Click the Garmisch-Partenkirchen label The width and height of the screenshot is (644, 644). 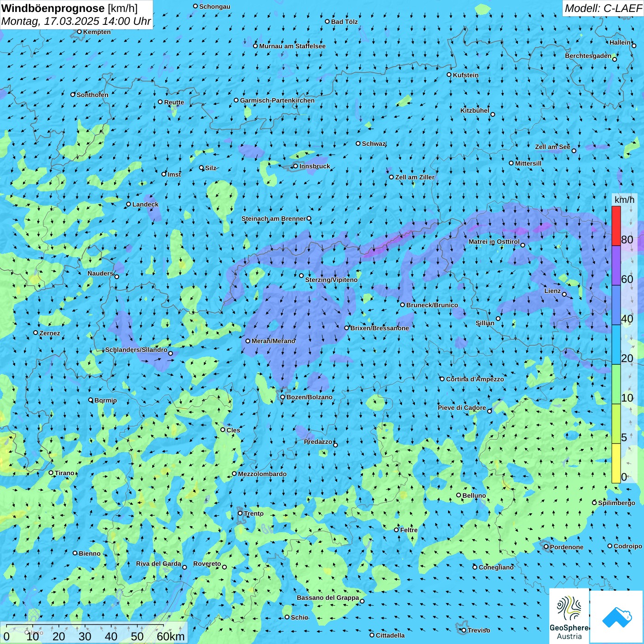point(277,100)
